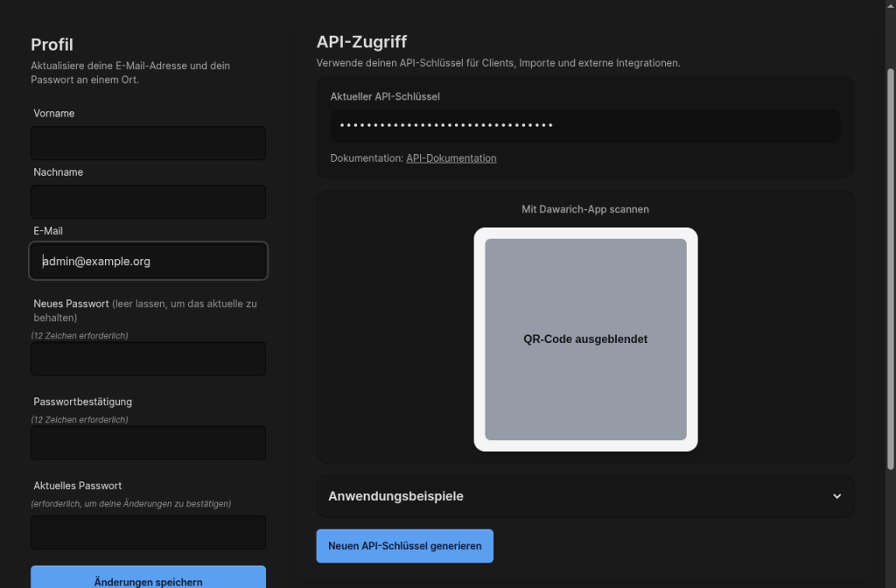Click the Neues Passwort input field
The image size is (896, 588).
click(148, 359)
